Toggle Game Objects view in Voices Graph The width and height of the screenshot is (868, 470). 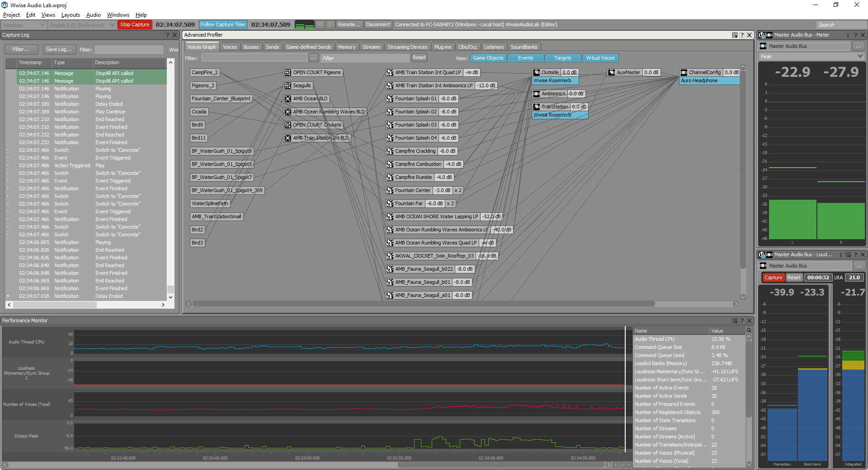click(488, 58)
